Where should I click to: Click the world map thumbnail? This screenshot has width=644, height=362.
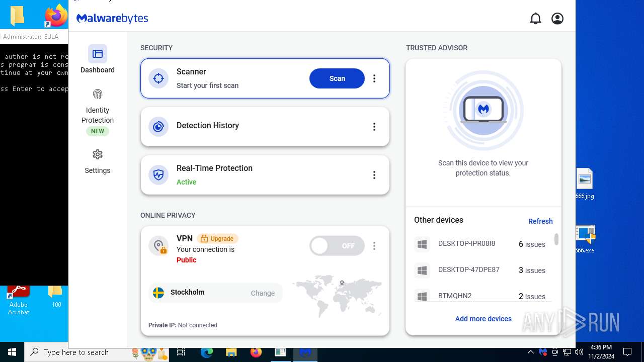pyautogui.click(x=338, y=296)
